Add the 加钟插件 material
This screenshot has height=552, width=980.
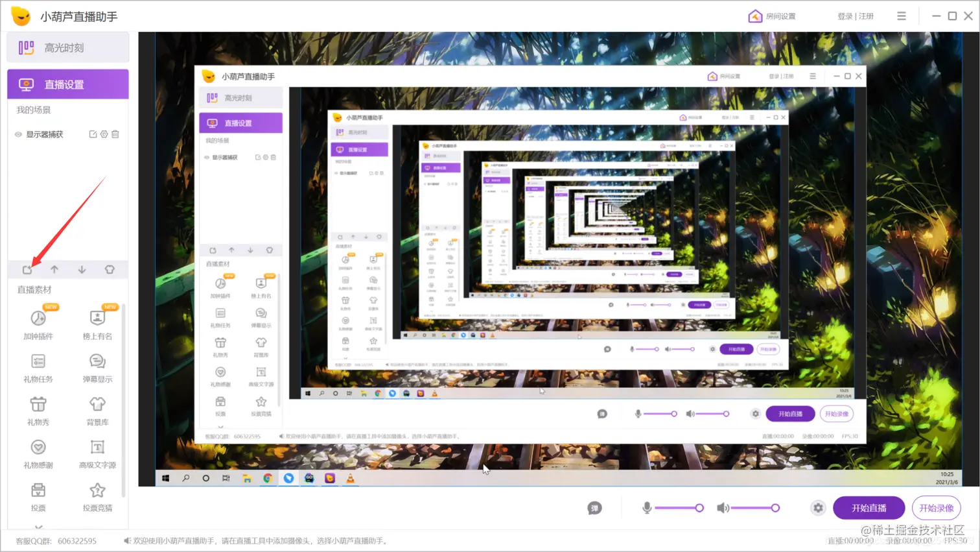pyautogui.click(x=38, y=323)
